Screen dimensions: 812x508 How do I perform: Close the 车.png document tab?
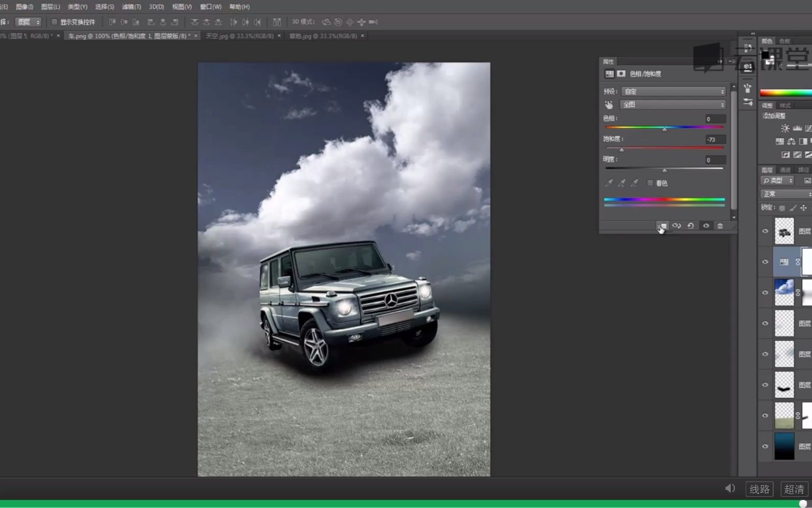coord(196,36)
